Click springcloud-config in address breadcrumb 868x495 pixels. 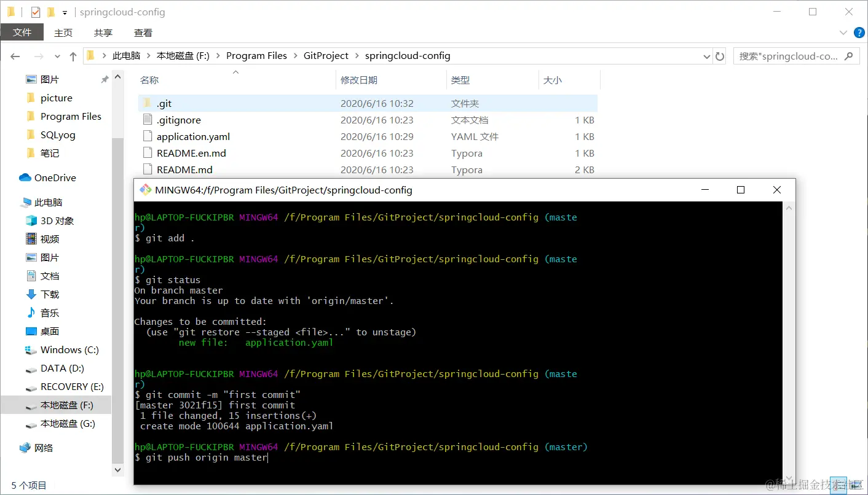tap(408, 56)
